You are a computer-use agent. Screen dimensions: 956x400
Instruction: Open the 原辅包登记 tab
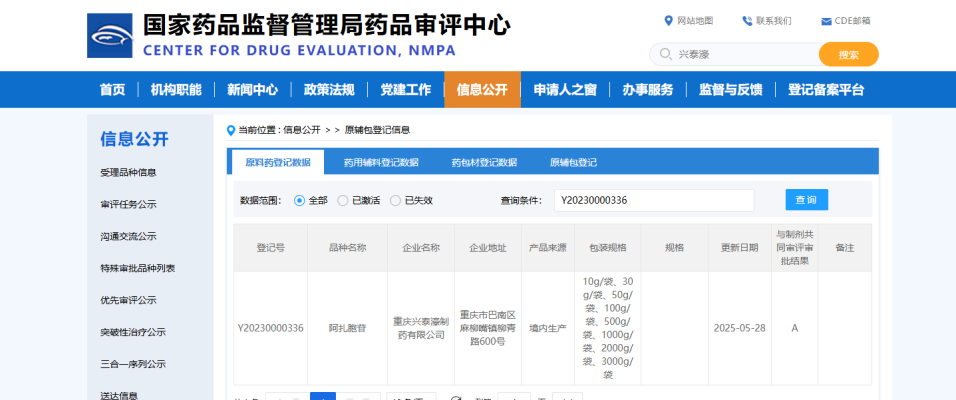click(573, 162)
